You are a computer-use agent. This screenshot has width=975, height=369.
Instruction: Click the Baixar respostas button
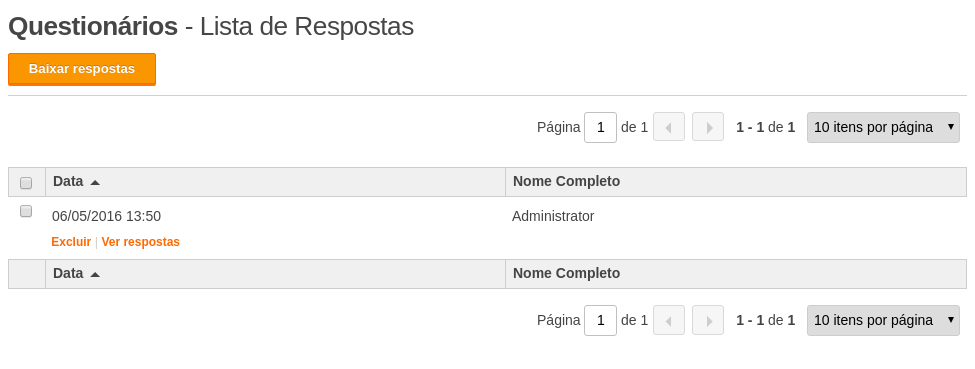click(x=81, y=69)
